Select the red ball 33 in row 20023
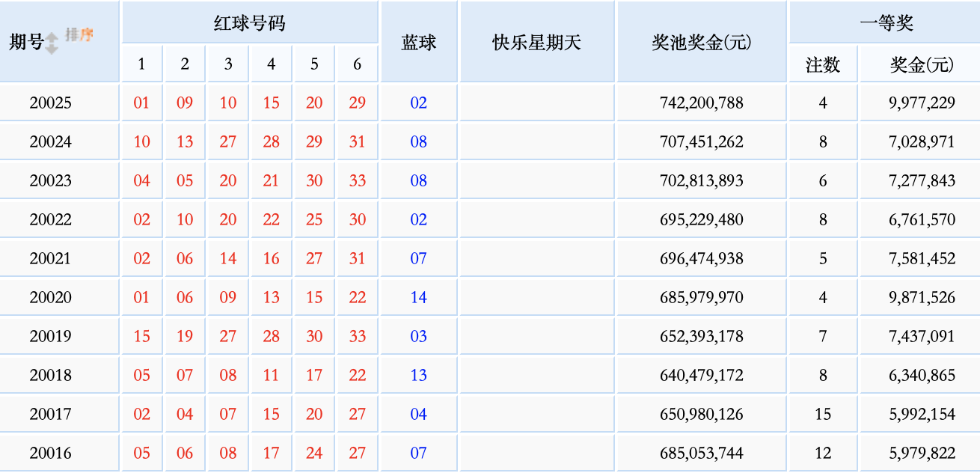Image resolution: width=980 pixels, height=473 pixels. (x=357, y=180)
